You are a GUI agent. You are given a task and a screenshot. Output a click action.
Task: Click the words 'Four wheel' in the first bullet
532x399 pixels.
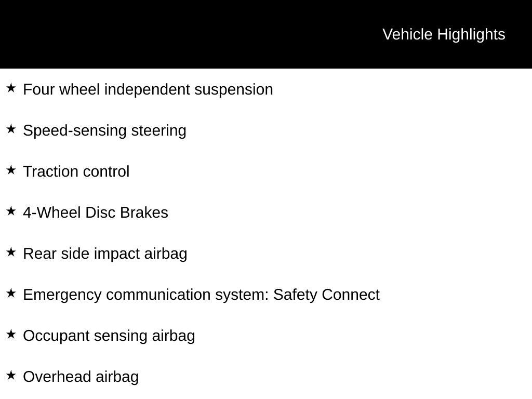click(62, 89)
